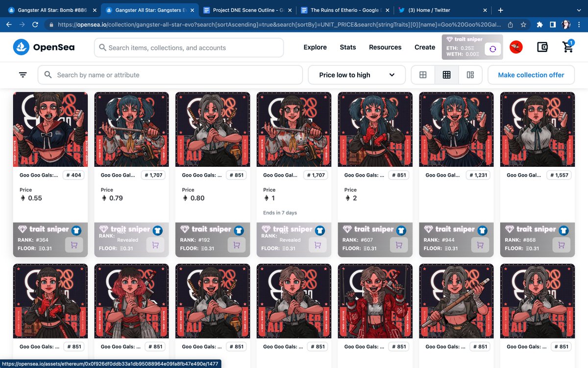The image size is (588, 368).
Task: Click the browser address bar URL
Action: 279,25
